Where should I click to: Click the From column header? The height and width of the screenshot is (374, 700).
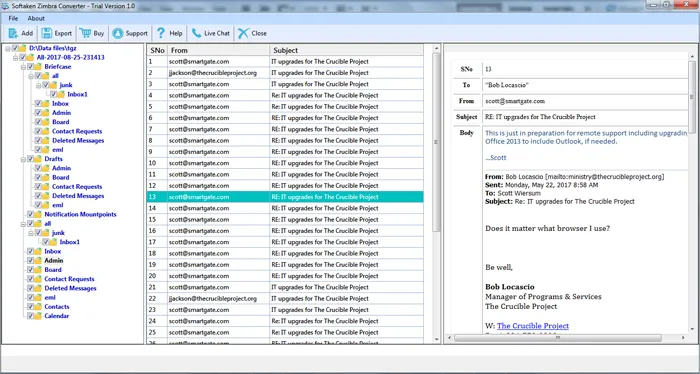pyautogui.click(x=219, y=50)
